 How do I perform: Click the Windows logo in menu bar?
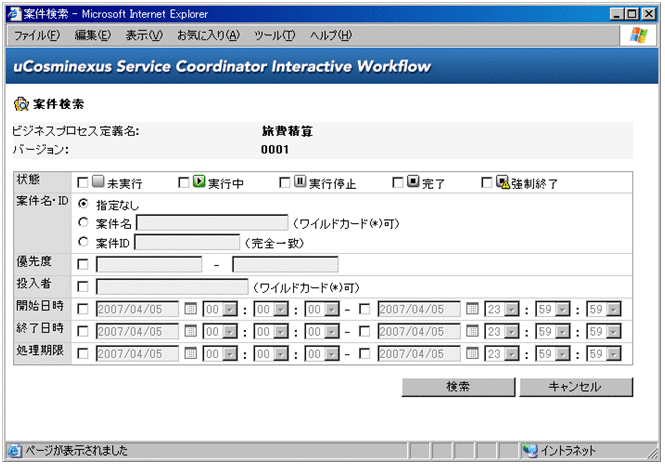point(639,35)
